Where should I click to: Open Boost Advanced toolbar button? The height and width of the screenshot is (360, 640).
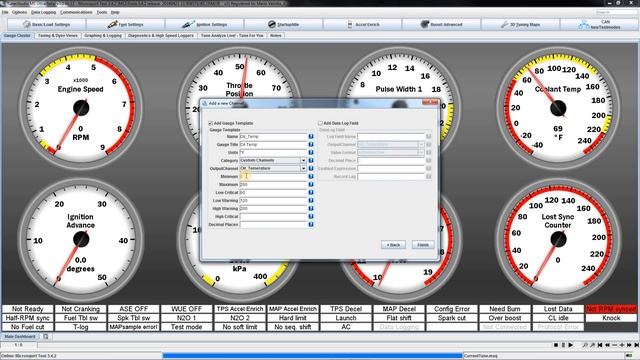click(x=442, y=24)
